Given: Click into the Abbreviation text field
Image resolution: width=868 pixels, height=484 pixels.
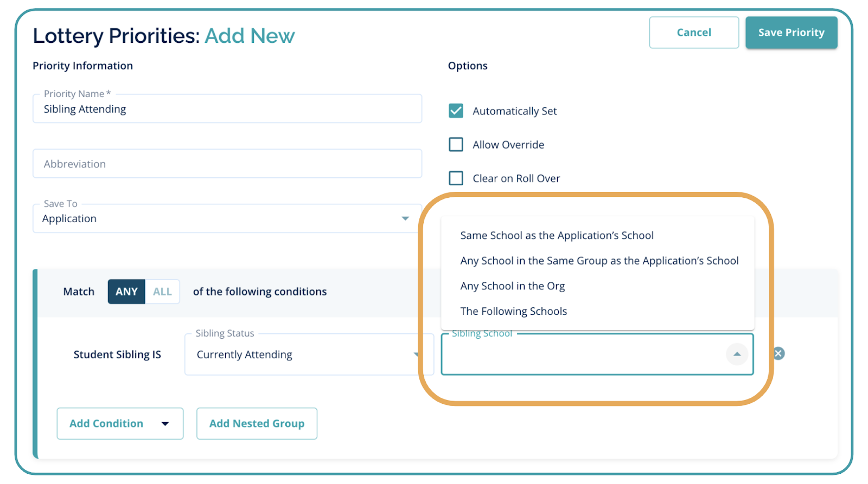Looking at the screenshot, I should click(x=227, y=164).
